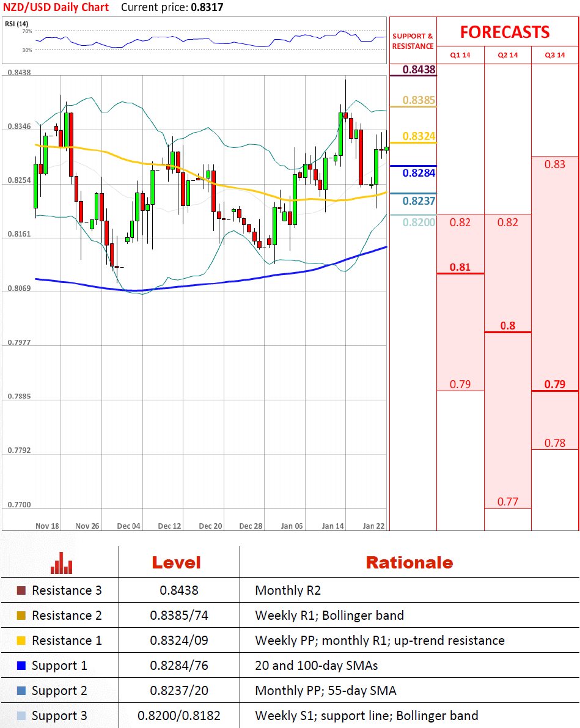
Task: Click the Level column header in table
Action: point(176,562)
